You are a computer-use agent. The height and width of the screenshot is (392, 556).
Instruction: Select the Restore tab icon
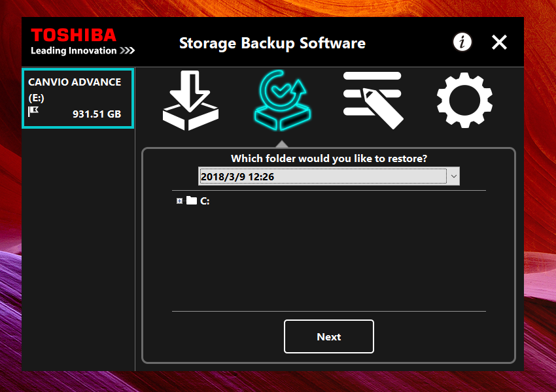pos(283,101)
